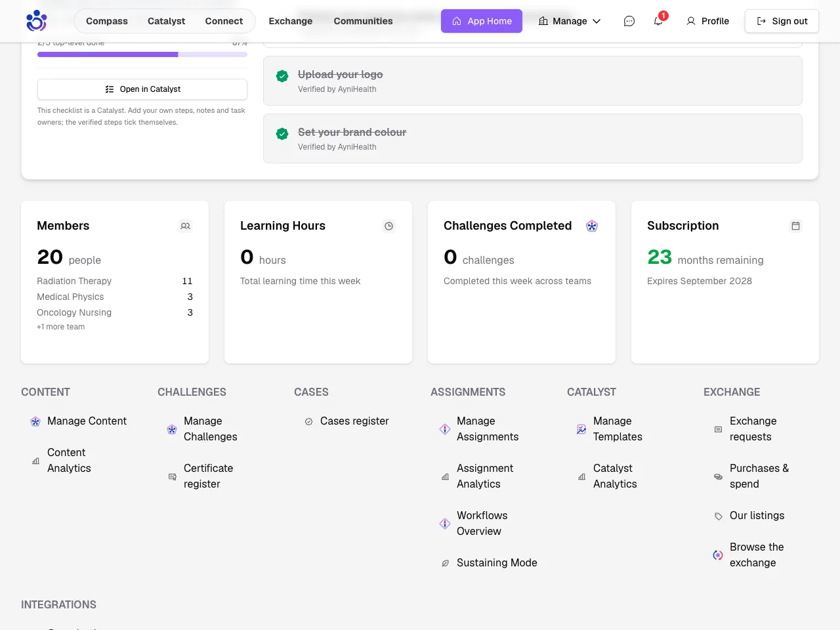
Task: Click the Subscription calendar icon
Action: point(795,226)
